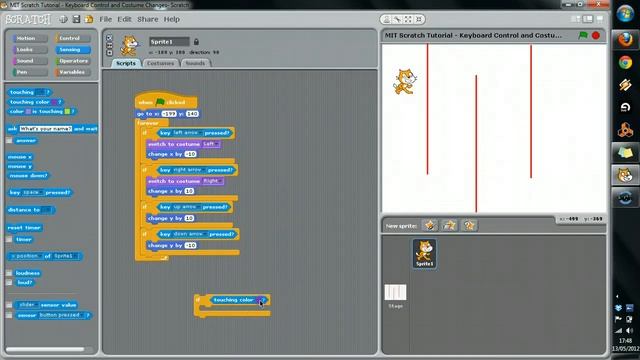Click the palette 'touching color' purple swatch

pos(54,102)
